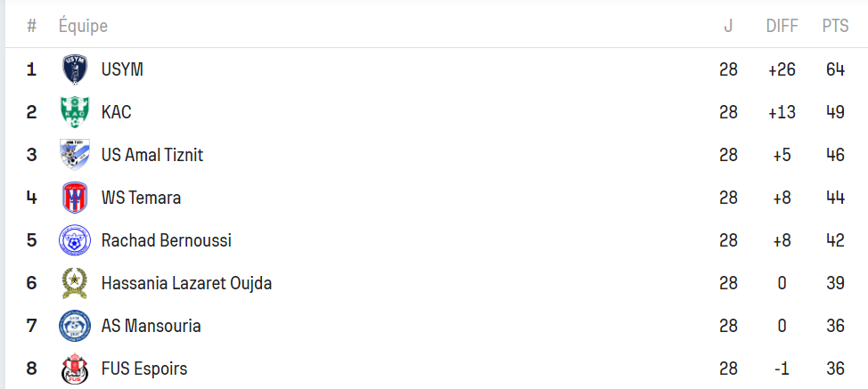Open the Rachad Bernoussi round badge

[x=75, y=239]
